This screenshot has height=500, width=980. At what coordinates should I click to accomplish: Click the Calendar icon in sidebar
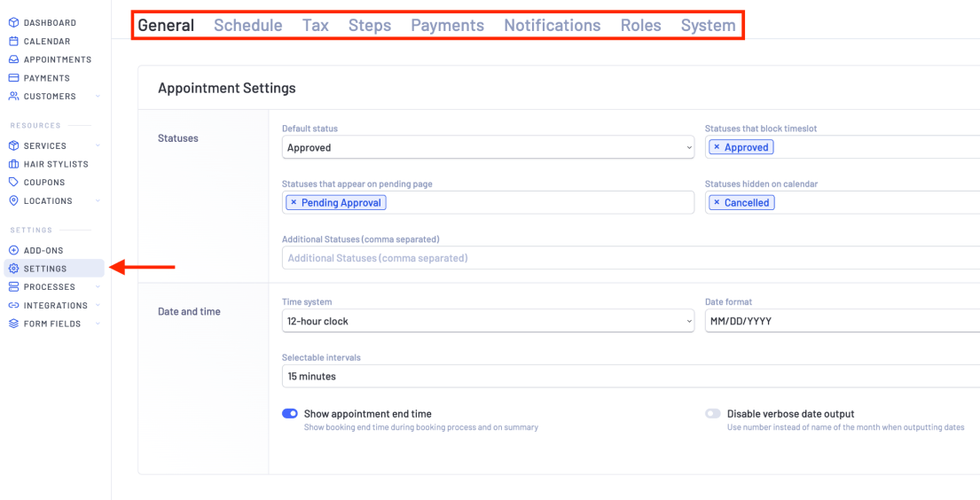pyautogui.click(x=14, y=42)
